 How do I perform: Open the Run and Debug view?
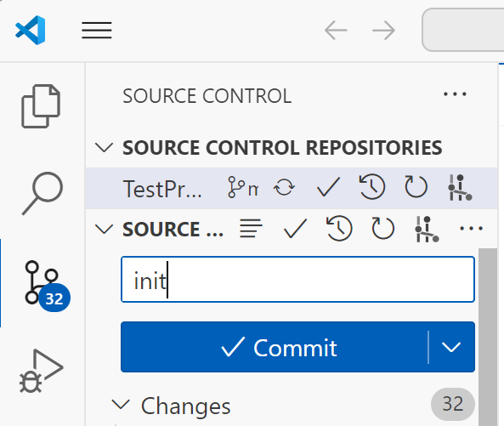[41, 371]
